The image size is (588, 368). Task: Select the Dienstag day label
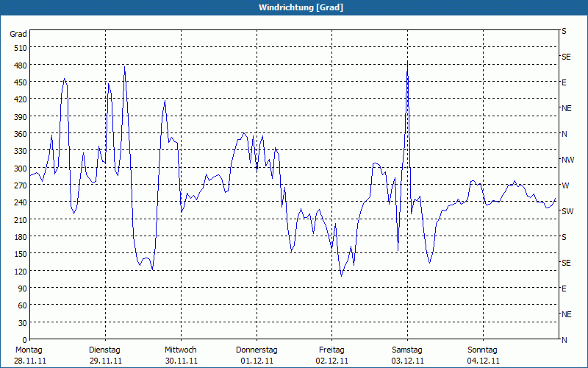(x=104, y=350)
